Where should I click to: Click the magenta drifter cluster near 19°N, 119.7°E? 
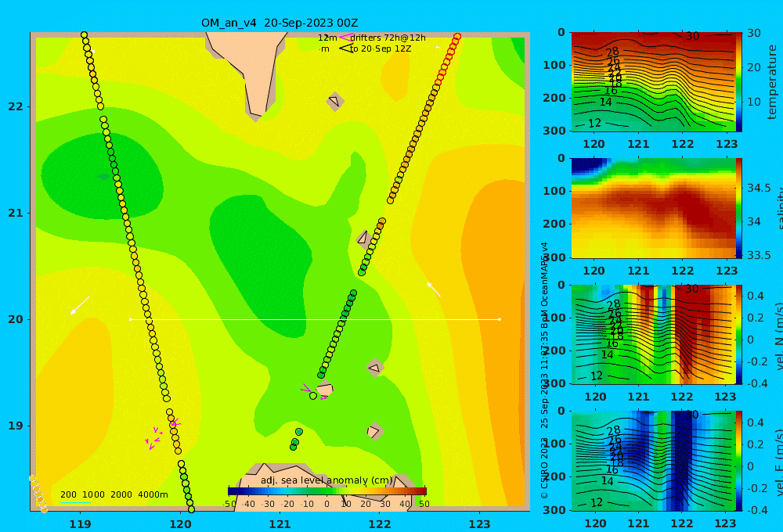(x=153, y=438)
